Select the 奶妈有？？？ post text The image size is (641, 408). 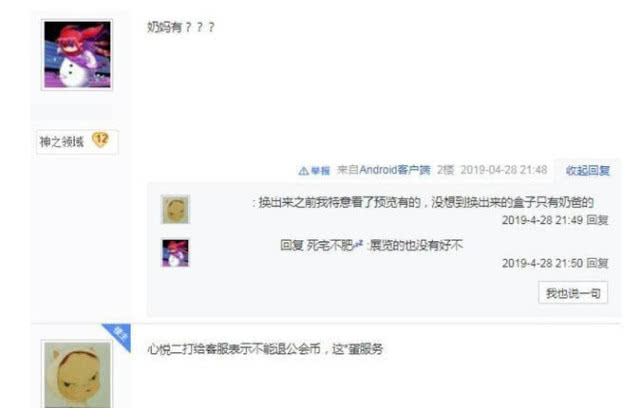181,27
